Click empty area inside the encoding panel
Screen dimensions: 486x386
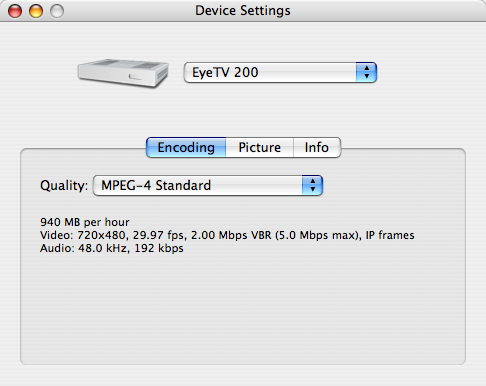point(243,307)
